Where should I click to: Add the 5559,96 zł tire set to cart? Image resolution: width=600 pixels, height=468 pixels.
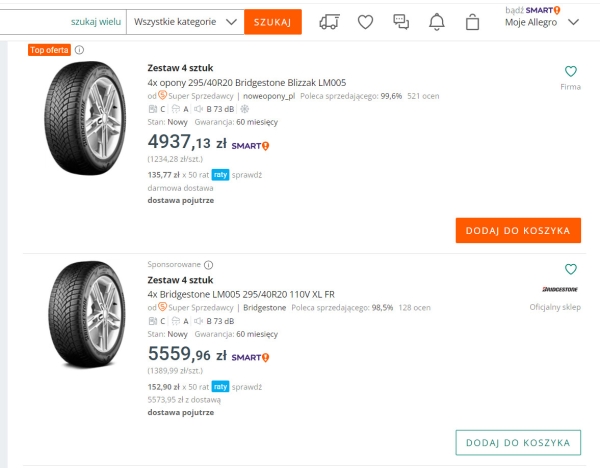click(x=517, y=442)
